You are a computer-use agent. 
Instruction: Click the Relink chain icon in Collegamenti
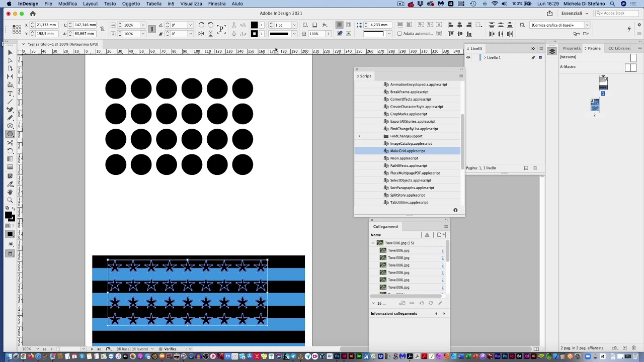[x=412, y=303]
